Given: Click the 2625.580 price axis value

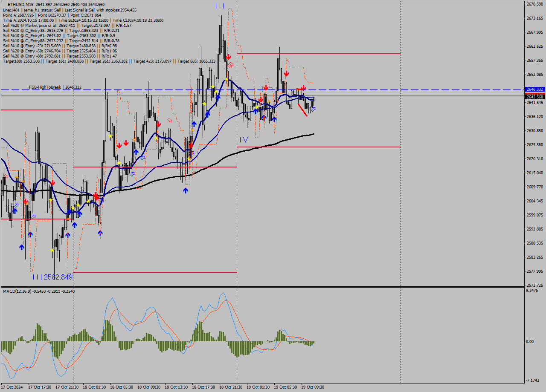Looking at the screenshot, I should (534, 145).
